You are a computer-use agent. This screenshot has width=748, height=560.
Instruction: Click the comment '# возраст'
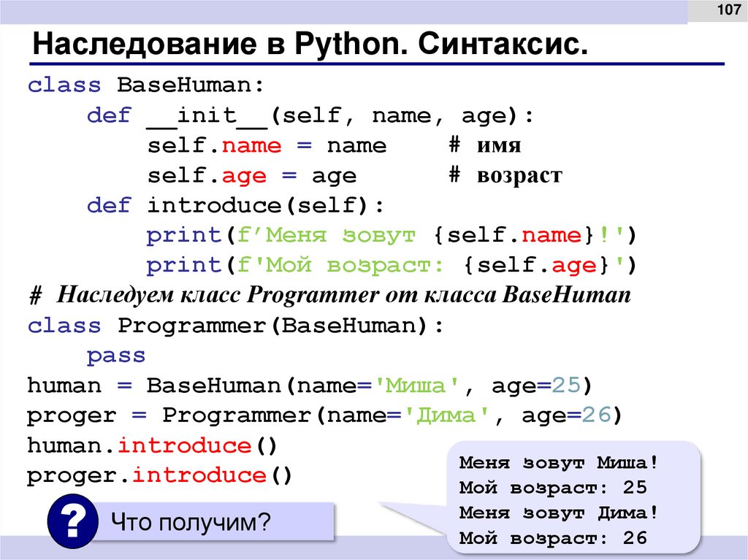click(505, 176)
